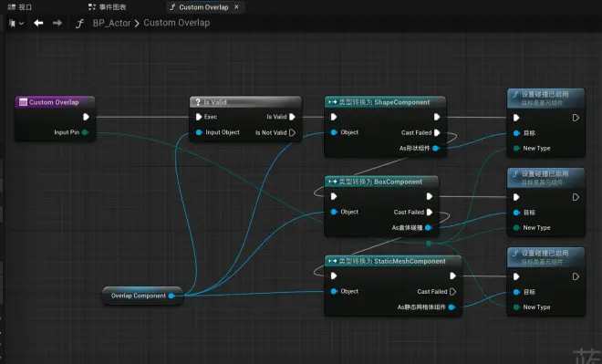Select the 类型转换为 ShapeComponent cast node header

point(385,102)
